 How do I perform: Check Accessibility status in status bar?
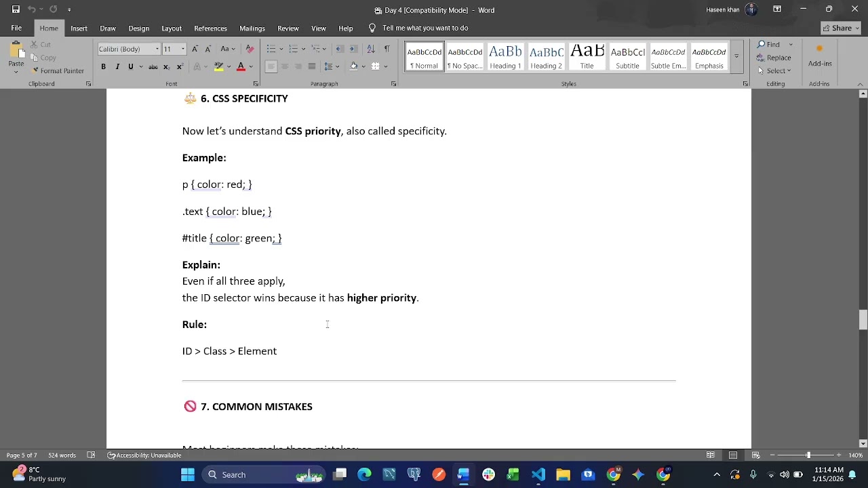pos(144,455)
